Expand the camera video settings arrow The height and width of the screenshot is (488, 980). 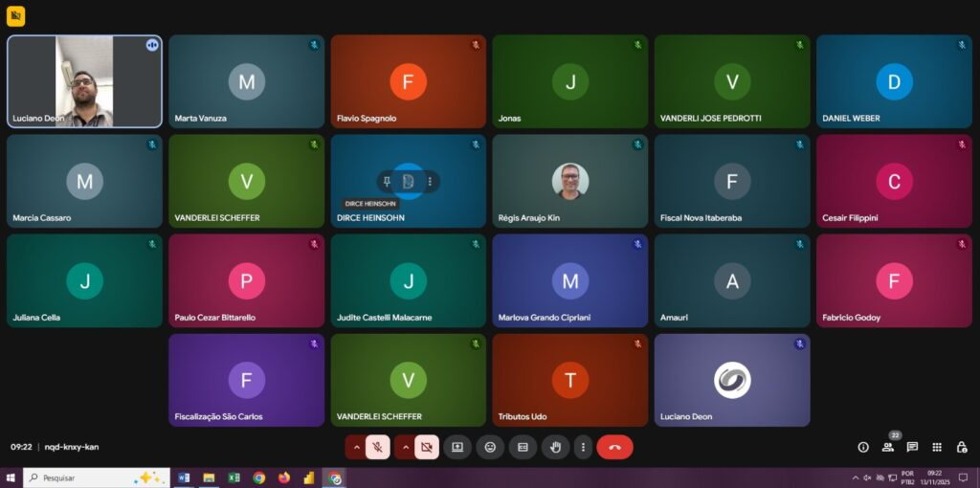[405, 447]
